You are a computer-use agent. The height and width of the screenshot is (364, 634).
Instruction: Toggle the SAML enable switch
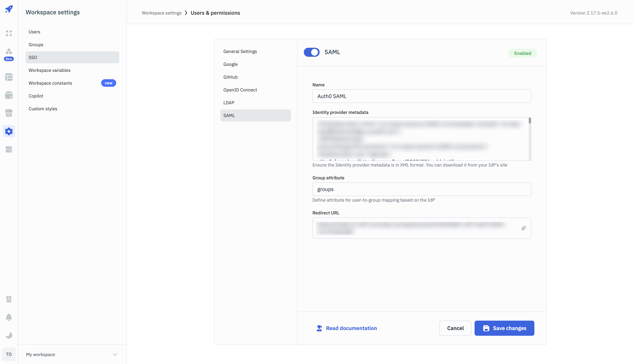pyautogui.click(x=311, y=52)
